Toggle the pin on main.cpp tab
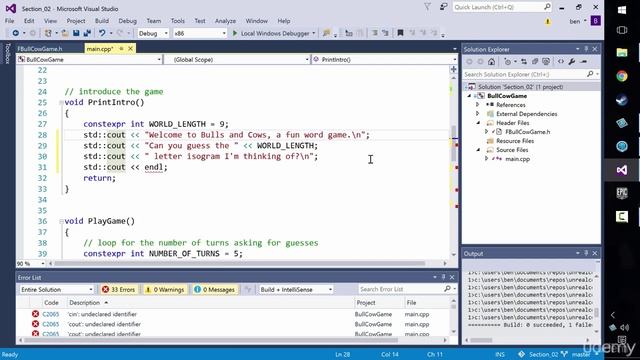This screenshot has width=640, height=360. 121,49
